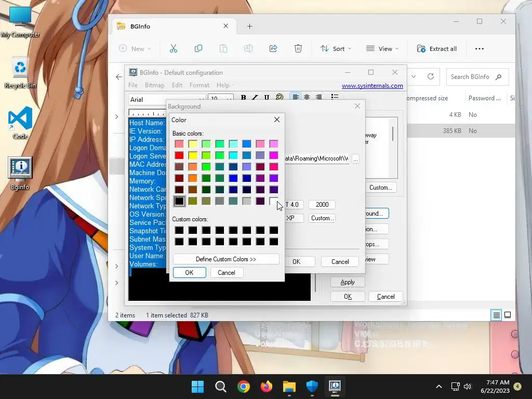Click the bullet list icon in BGInfo
The height and width of the screenshot is (399, 532).
click(x=335, y=97)
